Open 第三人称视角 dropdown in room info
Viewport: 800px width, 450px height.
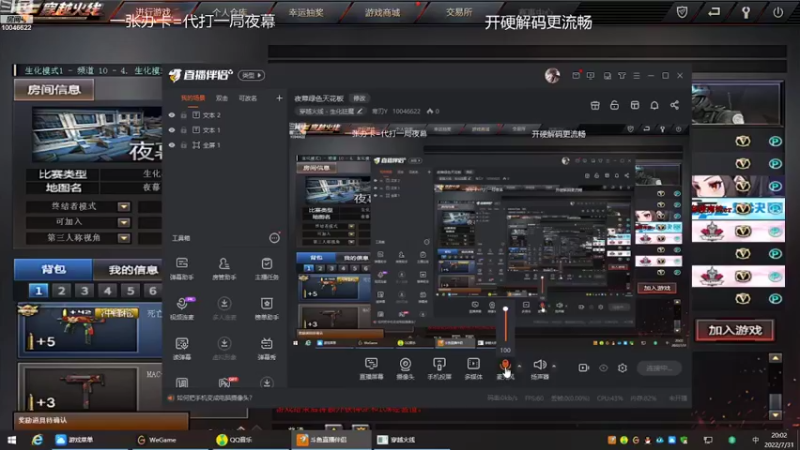point(123,238)
